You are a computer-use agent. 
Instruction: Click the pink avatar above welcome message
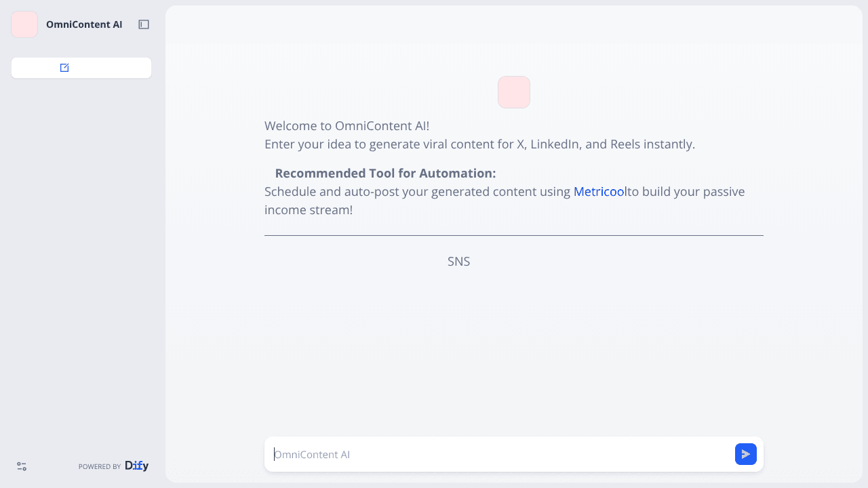coord(514,92)
